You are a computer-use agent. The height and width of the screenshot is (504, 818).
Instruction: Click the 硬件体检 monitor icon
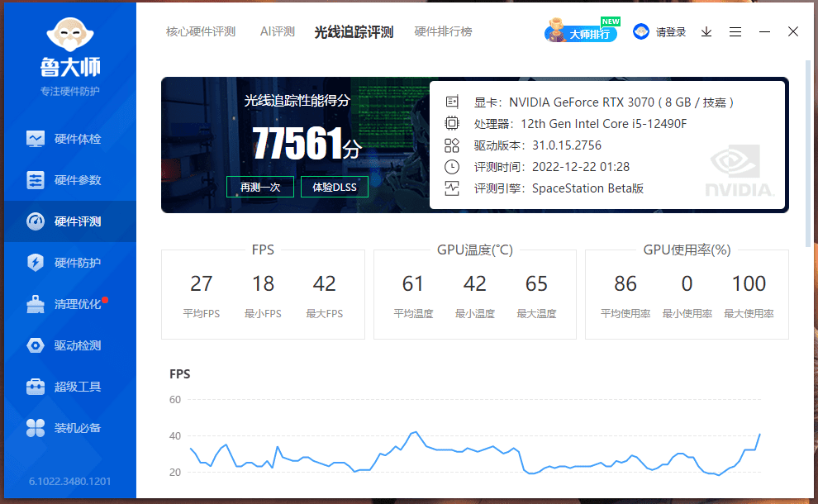[36, 139]
